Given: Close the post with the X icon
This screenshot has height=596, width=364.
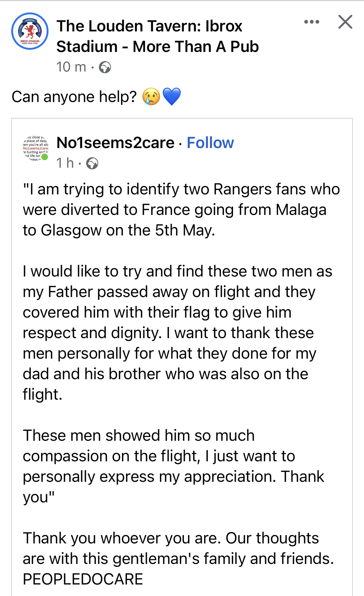Looking at the screenshot, I should tap(345, 22).
